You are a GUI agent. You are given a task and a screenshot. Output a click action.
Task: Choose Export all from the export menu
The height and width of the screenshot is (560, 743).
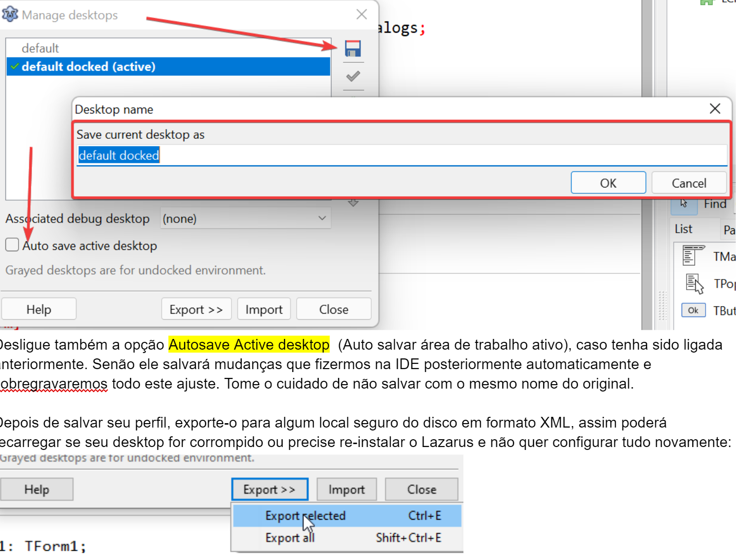pyautogui.click(x=290, y=538)
